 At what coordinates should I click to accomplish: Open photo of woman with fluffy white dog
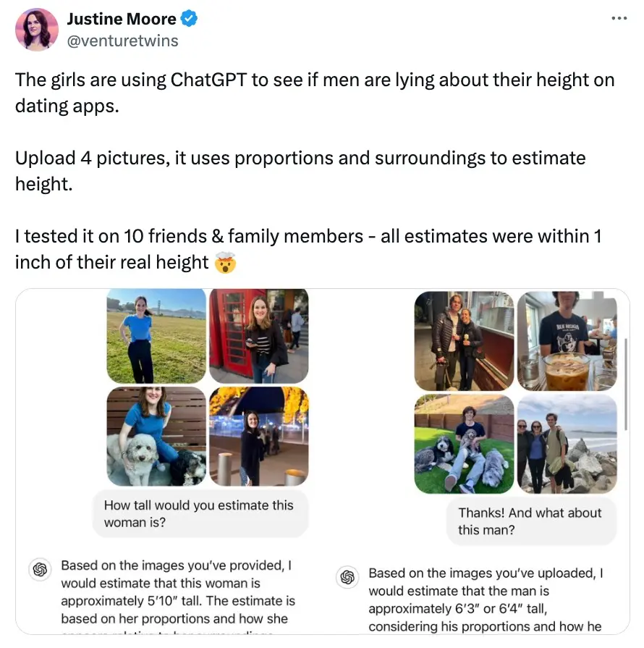[x=156, y=437]
